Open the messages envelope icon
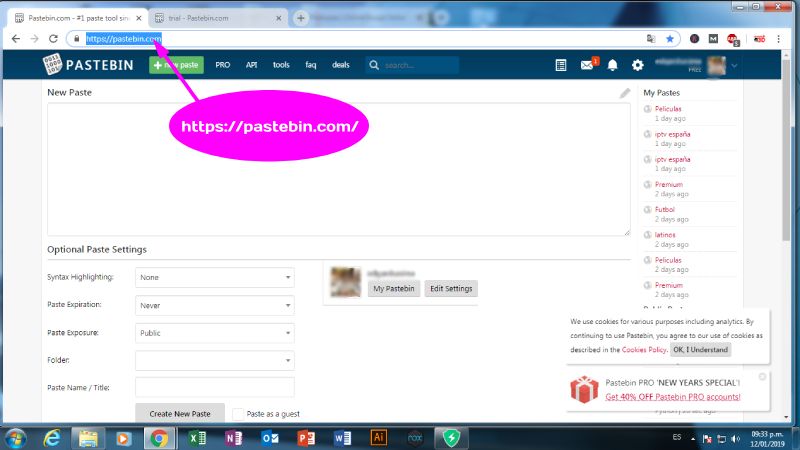800x450 pixels. 587,65
